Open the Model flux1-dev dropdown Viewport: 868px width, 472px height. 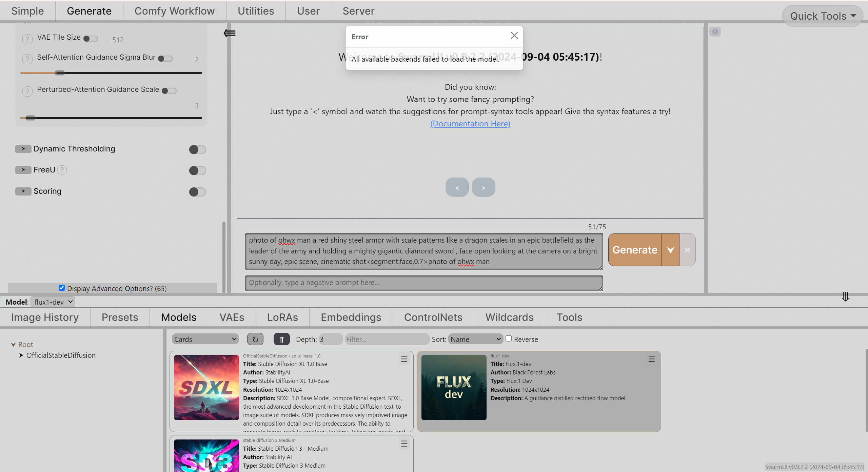tap(54, 302)
